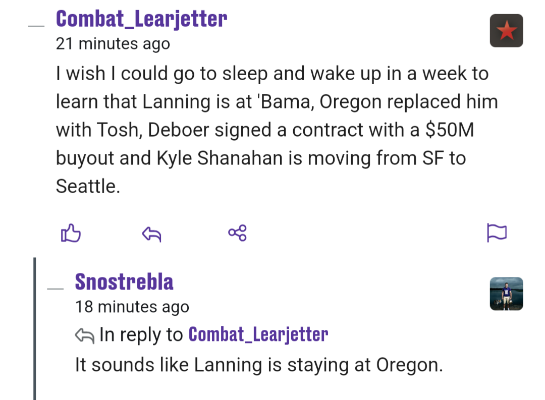Open Snostrebla's avatar picture
Image resolution: width=545 pixels, height=400 pixels.
[x=506, y=294]
